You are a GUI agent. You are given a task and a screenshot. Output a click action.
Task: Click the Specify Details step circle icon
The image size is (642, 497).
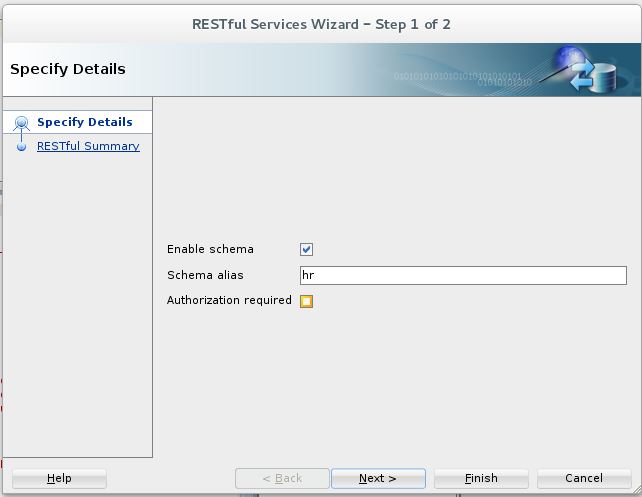[x=22, y=123]
